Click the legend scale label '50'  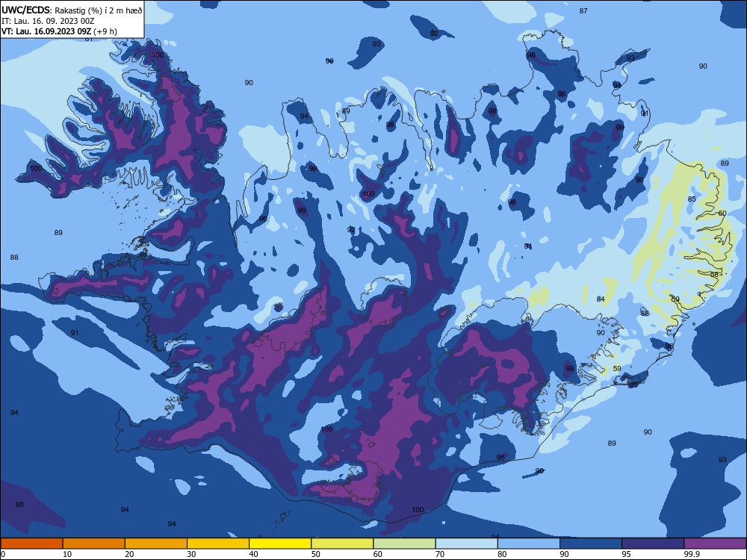click(316, 554)
